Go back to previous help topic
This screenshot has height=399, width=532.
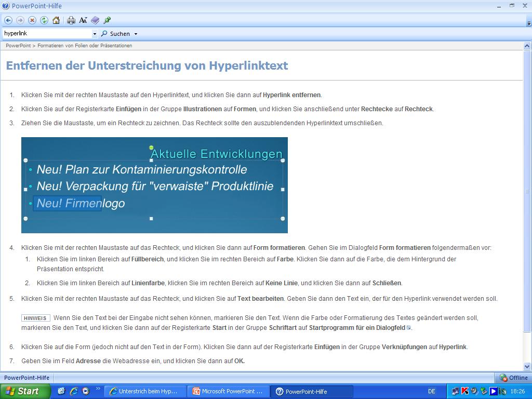pyautogui.click(x=8, y=20)
